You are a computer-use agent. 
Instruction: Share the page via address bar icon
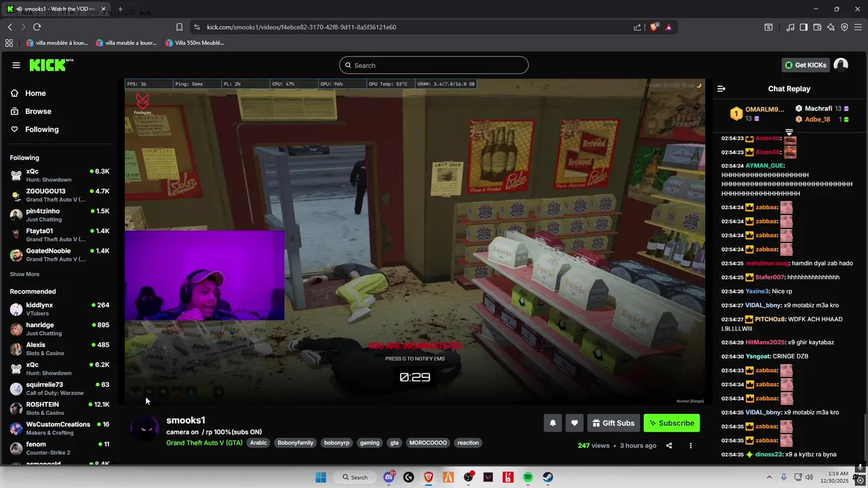pos(637,27)
